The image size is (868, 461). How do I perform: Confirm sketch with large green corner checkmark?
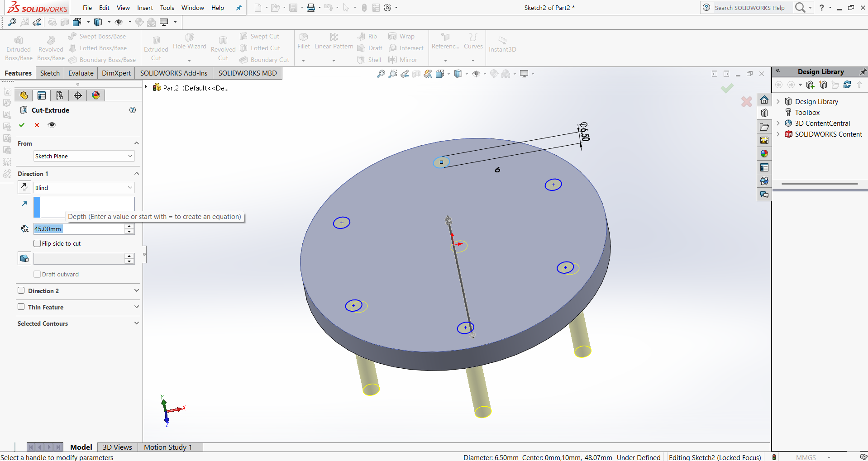point(727,88)
